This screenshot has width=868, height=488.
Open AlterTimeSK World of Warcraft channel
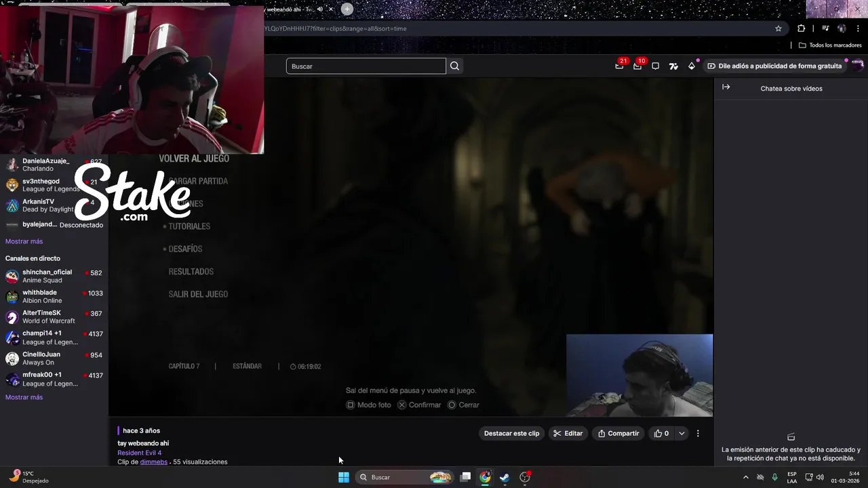[x=54, y=317]
